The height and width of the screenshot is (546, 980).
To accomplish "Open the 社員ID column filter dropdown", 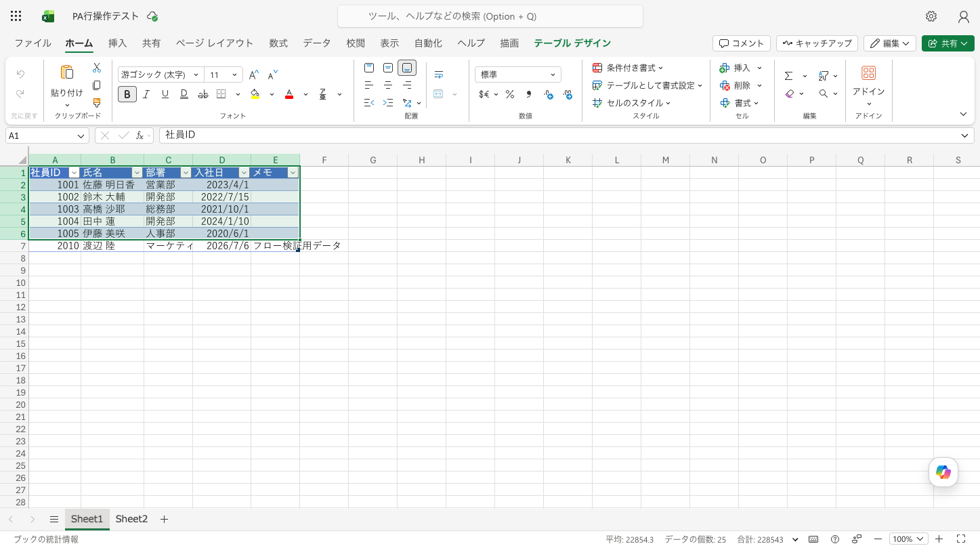I will point(74,173).
